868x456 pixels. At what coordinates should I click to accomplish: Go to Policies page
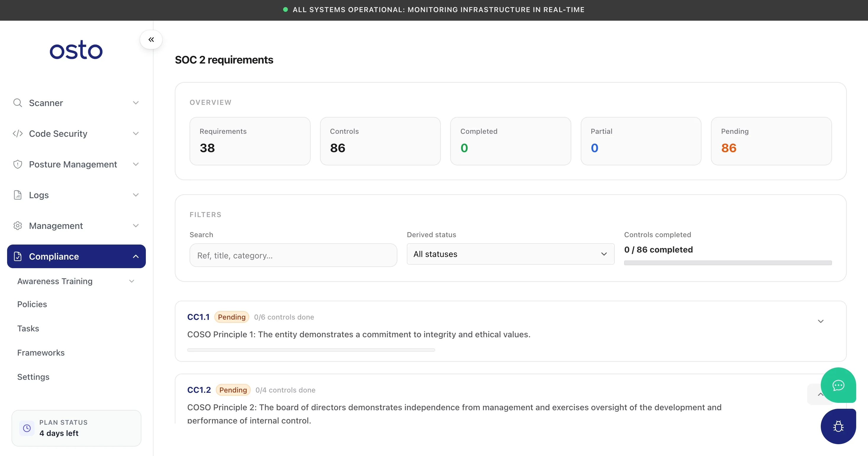click(x=32, y=304)
